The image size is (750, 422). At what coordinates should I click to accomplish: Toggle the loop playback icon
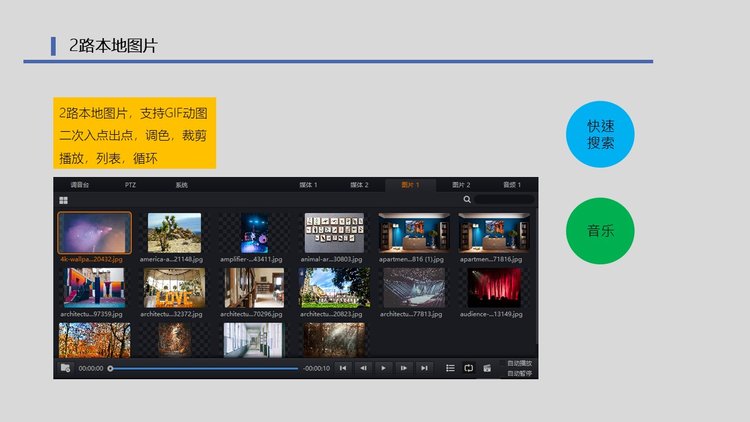(468, 368)
